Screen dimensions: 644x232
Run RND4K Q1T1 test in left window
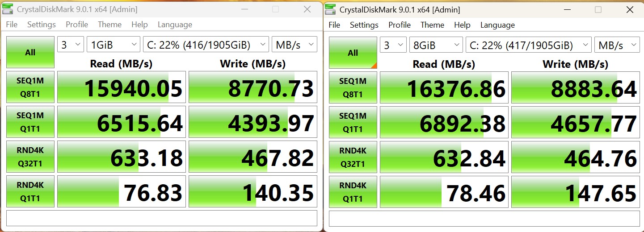(x=30, y=191)
